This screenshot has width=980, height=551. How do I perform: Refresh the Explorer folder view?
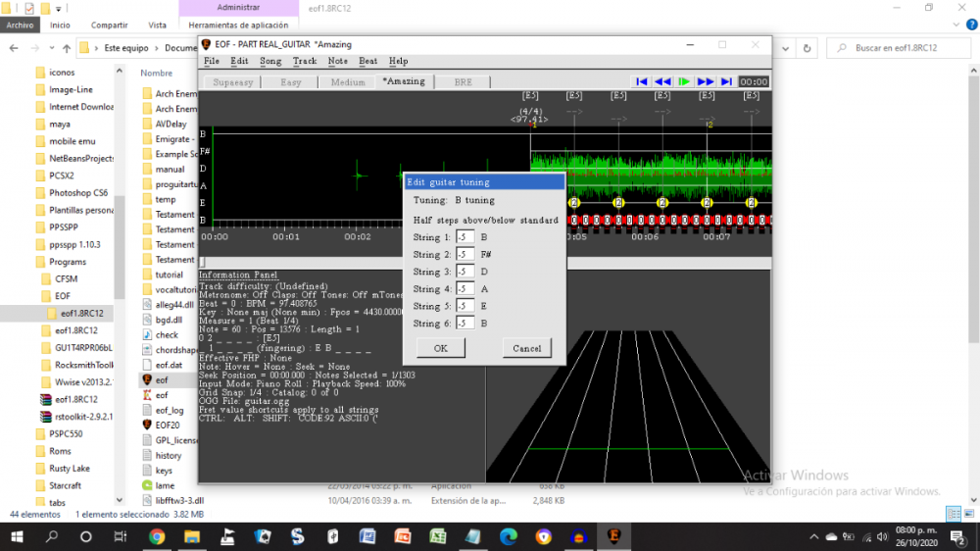click(807, 47)
